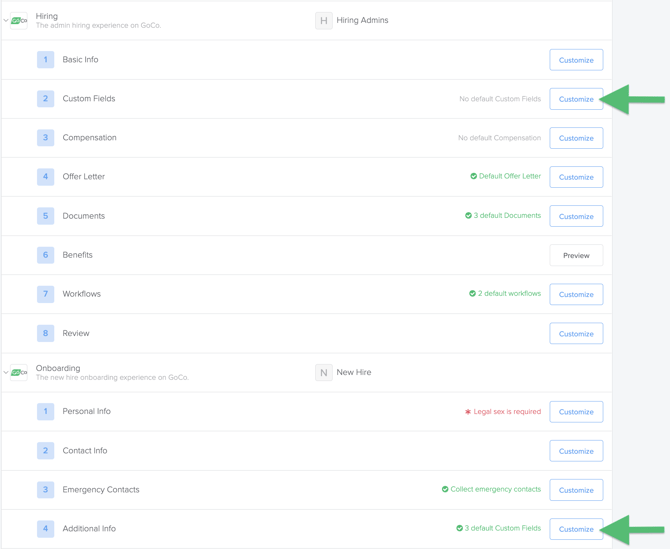Image resolution: width=670 pixels, height=549 pixels.
Task: Click '3 default Documents' status text
Action: tap(507, 215)
